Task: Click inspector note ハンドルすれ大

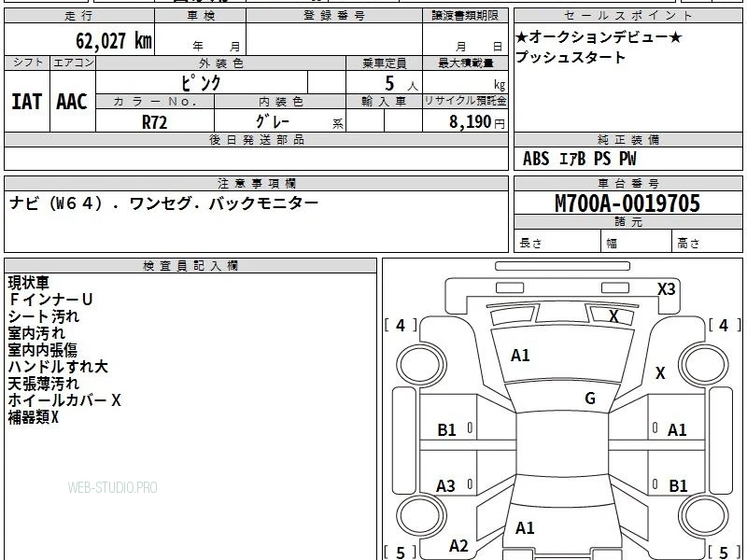Action: 58,367
